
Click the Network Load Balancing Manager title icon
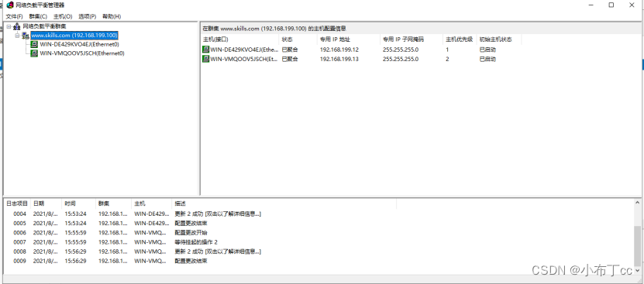(10, 5)
